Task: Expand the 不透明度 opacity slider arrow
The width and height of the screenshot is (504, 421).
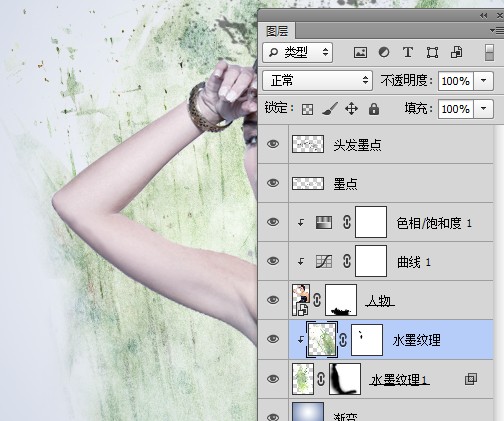Action: point(483,80)
